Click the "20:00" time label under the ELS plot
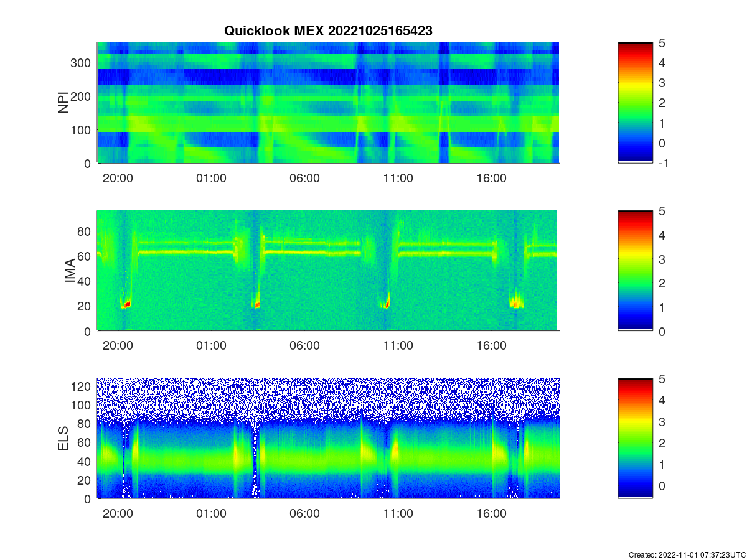This screenshot has height=560, width=747. 118,514
